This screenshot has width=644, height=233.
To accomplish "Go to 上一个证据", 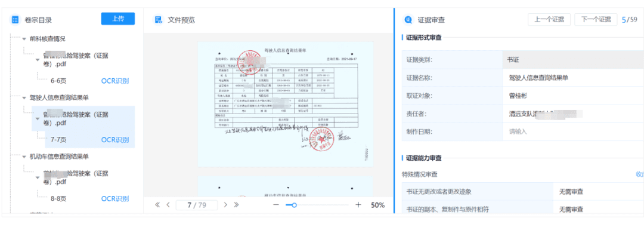I will (x=549, y=19).
